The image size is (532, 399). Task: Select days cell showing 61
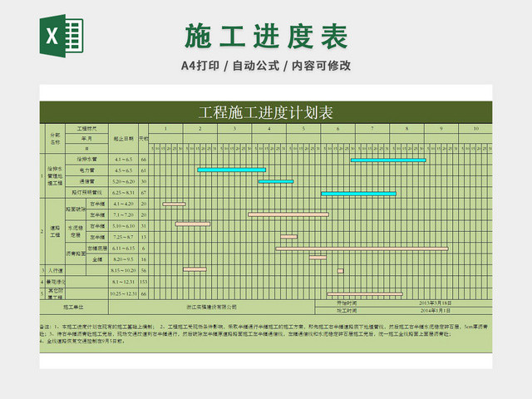(144, 170)
